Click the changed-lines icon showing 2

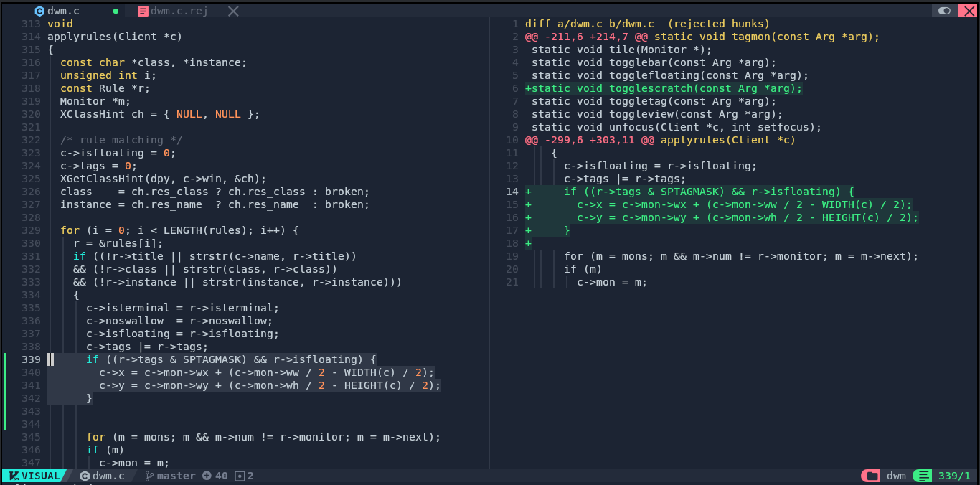coord(240,476)
